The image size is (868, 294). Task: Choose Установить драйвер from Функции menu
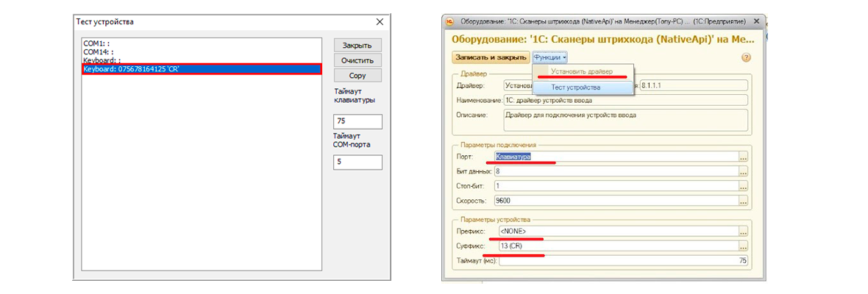pos(581,72)
